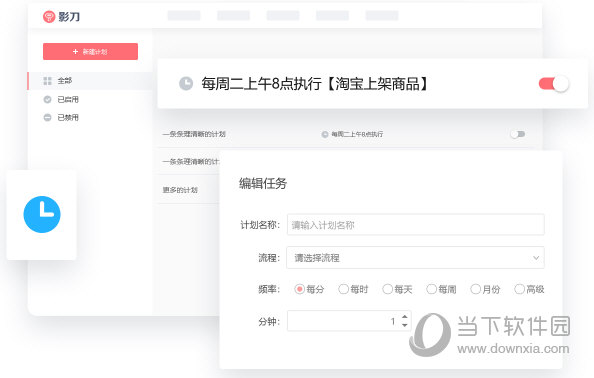
Task: Click the 计划名称 input field
Action: click(x=416, y=225)
